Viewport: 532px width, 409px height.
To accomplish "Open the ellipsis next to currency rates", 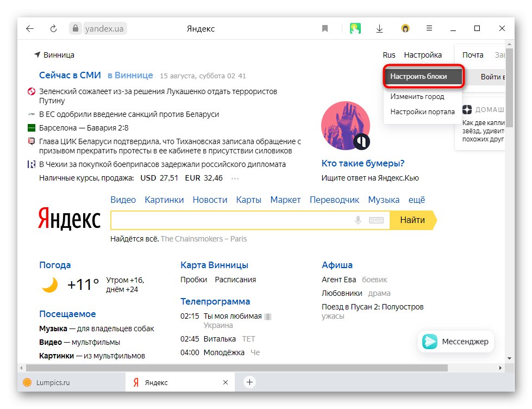I will tap(234, 178).
